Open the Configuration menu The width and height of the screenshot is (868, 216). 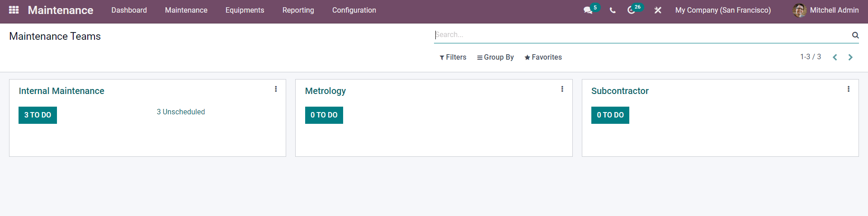pos(354,10)
